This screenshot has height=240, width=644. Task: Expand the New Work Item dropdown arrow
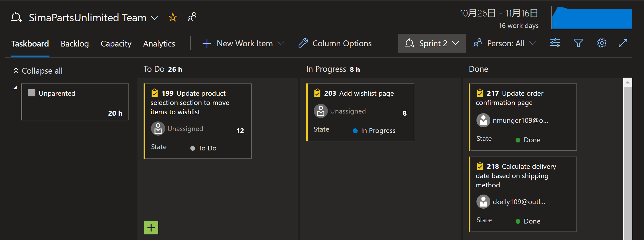pos(281,43)
